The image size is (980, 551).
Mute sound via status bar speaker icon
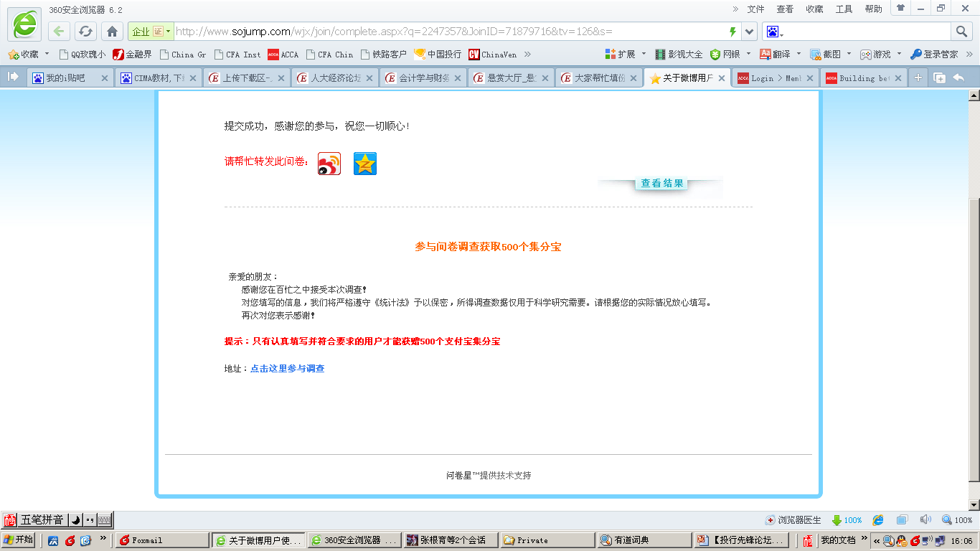coord(925,520)
